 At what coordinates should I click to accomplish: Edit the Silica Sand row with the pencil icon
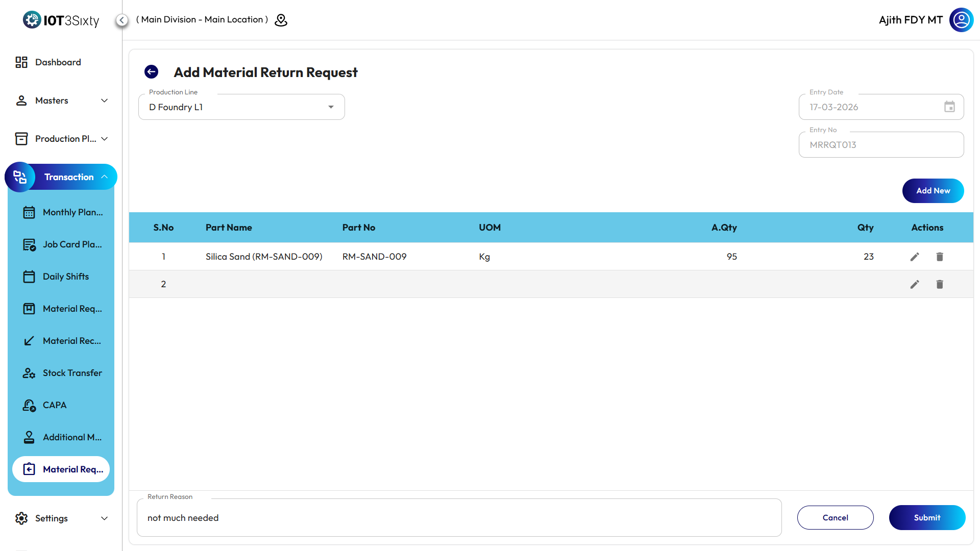click(914, 257)
